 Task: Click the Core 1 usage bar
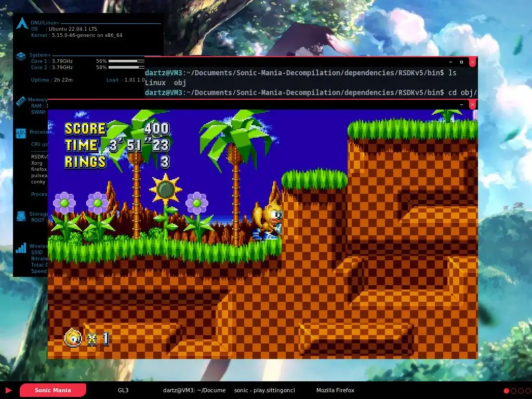tap(126, 61)
